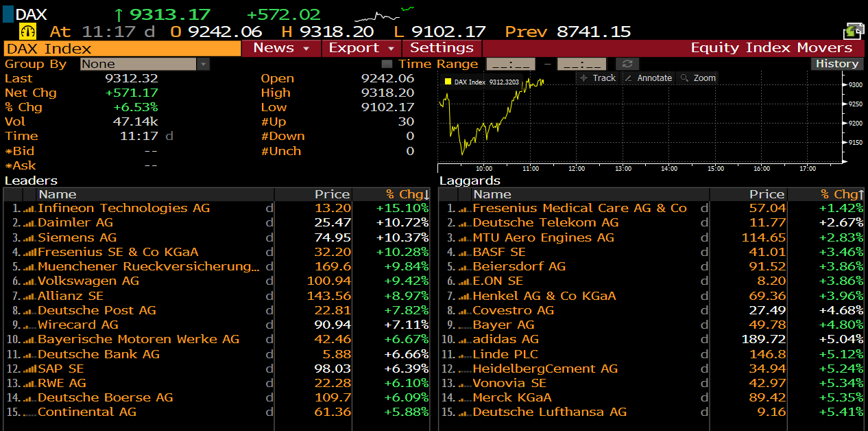Click bar-chart icon for BASF SE

(x=464, y=253)
